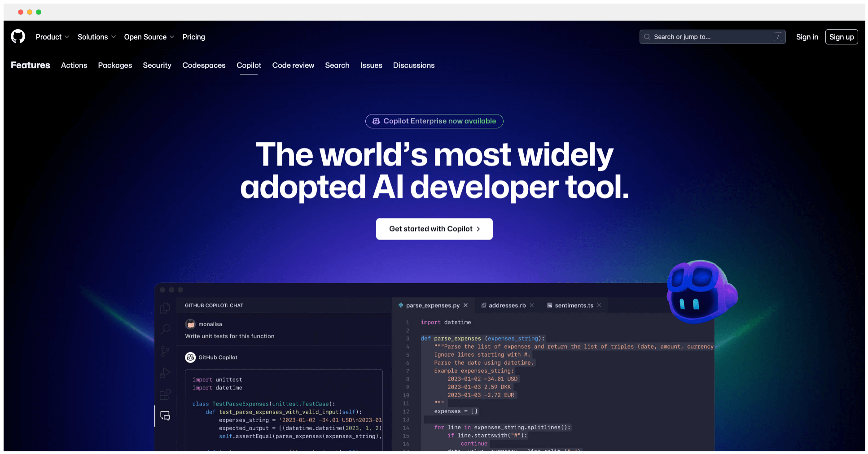
Task: Click the GitHub logo in the header
Action: coord(17,36)
